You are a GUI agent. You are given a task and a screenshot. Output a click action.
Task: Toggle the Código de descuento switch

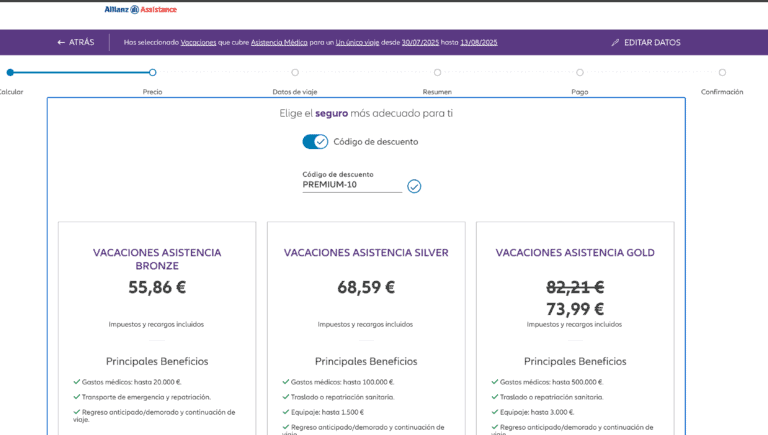315,142
